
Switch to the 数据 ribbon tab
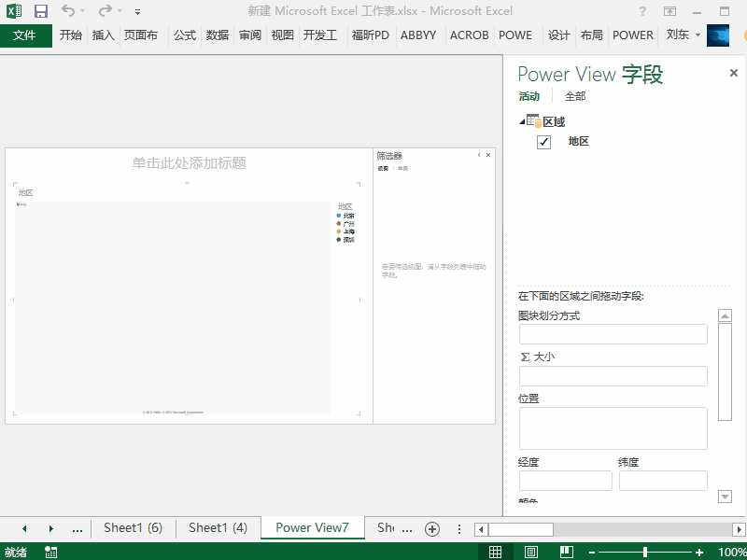(218, 35)
